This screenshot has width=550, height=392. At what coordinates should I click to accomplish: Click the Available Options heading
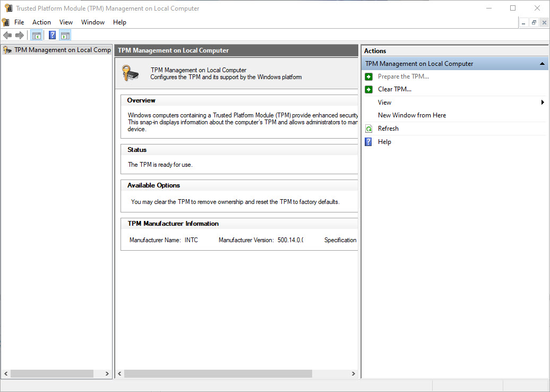[x=153, y=185]
